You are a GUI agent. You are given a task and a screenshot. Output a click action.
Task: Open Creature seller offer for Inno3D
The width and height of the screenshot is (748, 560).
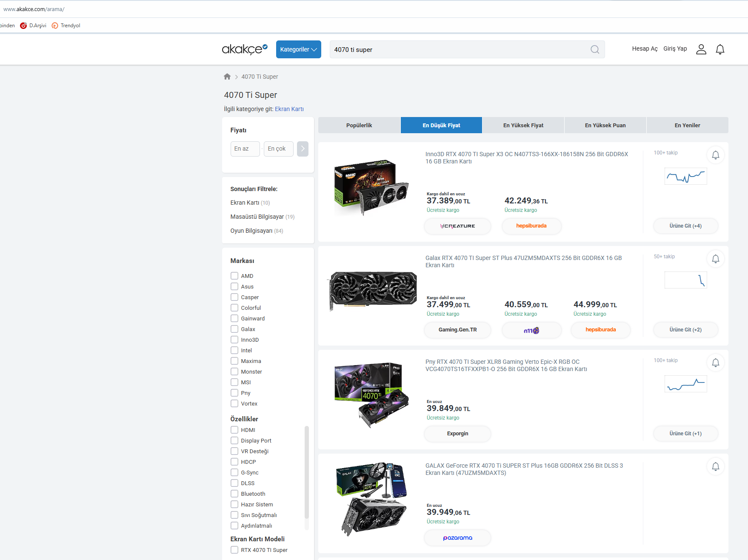point(457,226)
